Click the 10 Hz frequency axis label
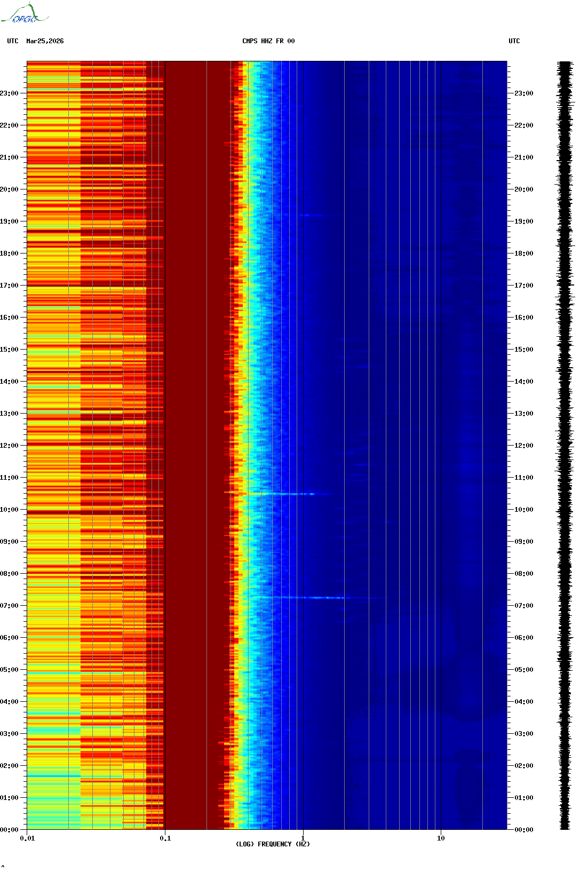The image size is (588, 872). pyautogui.click(x=441, y=838)
